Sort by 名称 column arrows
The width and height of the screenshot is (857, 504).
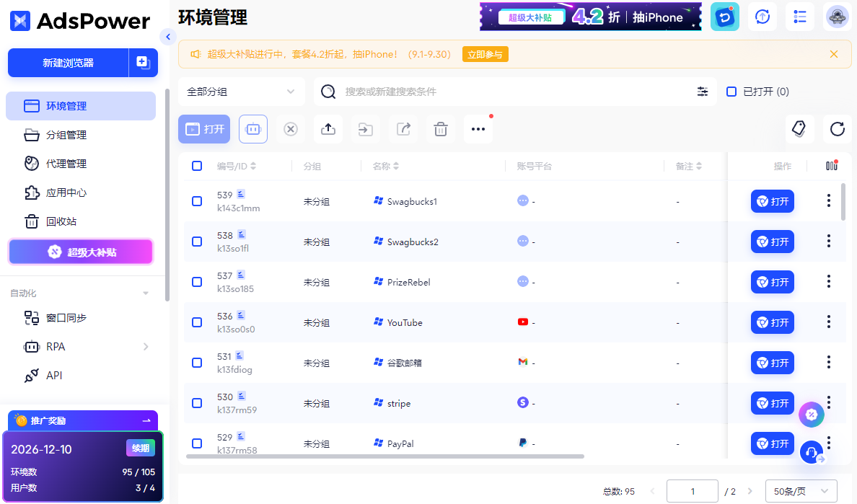tap(396, 166)
